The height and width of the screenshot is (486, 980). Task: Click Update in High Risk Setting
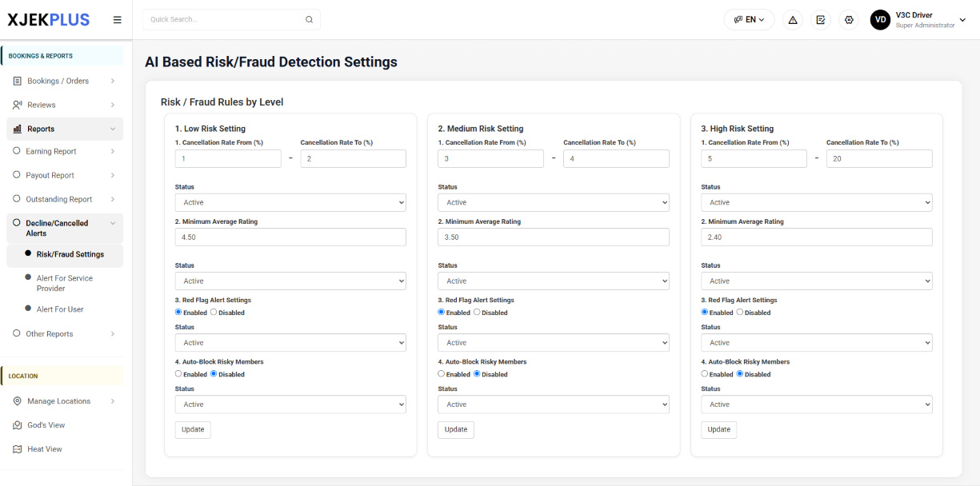(x=719, y=429)
